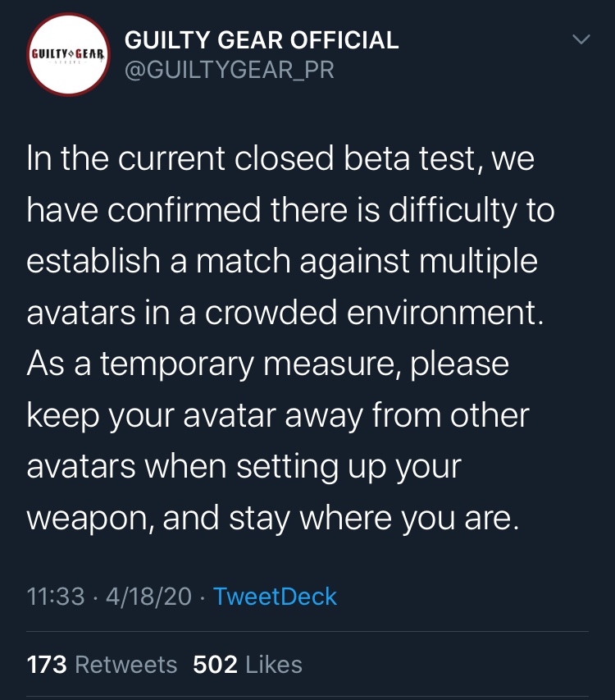Click the tweet's first line about the closed beta test
The width and height of the screenshot is (615, 700).
click(280, 158)
